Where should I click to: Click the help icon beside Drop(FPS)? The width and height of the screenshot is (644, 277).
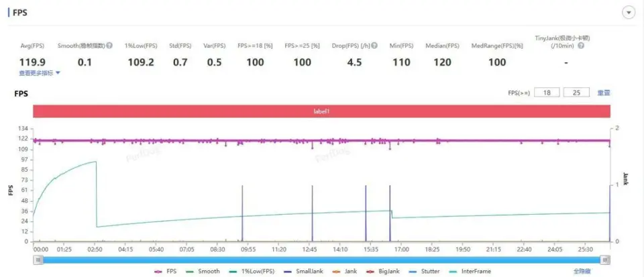(x=374, y=46)
